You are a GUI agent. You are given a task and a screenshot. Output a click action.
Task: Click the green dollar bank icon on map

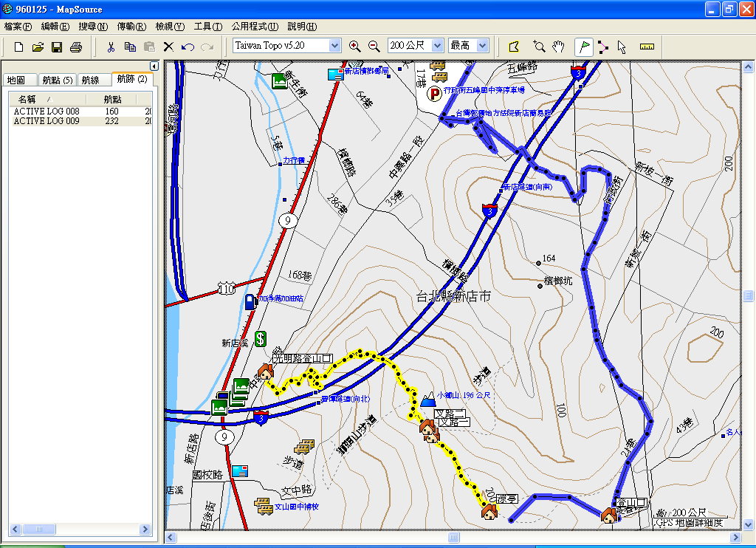[261, 339]
